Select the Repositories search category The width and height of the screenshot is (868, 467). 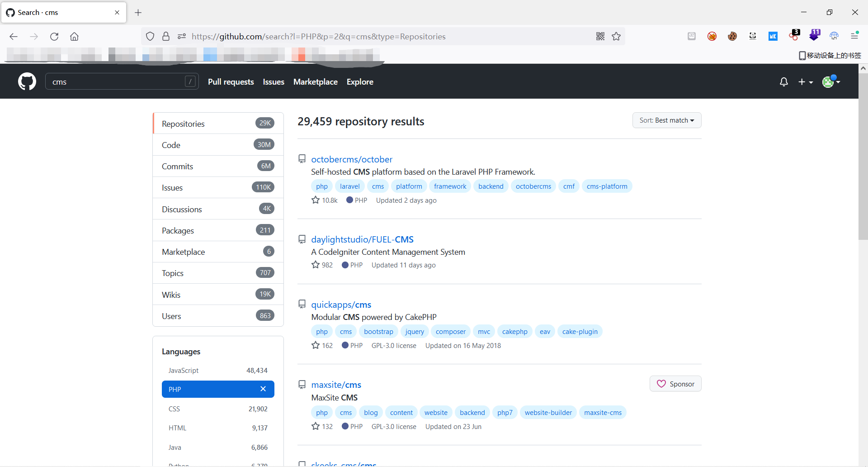(218, 123)
